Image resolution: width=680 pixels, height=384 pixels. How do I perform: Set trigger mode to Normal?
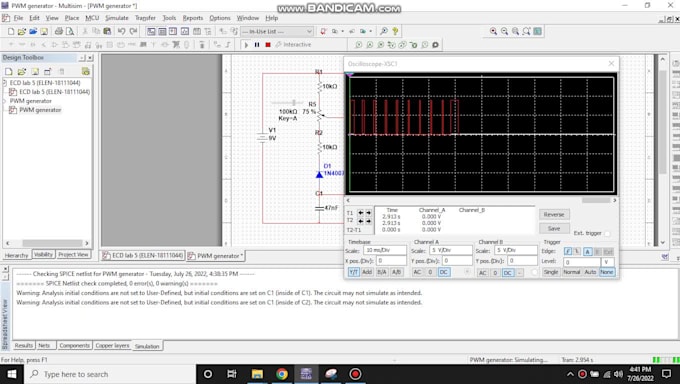571,272
